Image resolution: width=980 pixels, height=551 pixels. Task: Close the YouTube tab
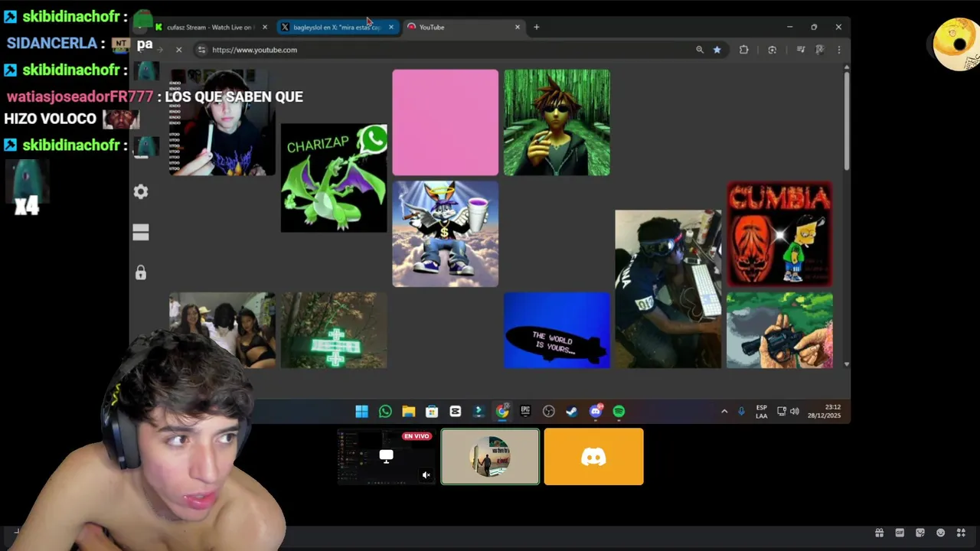point(518,27)
